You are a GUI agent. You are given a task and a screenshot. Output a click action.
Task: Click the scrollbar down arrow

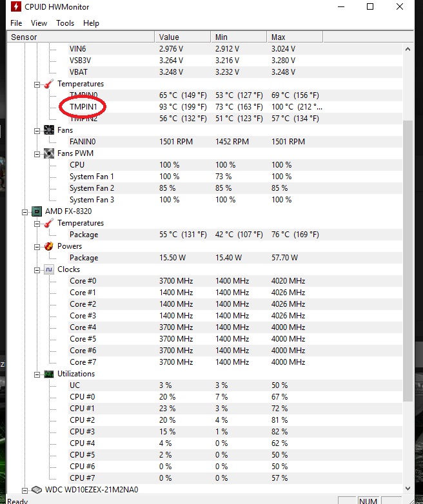408,489
